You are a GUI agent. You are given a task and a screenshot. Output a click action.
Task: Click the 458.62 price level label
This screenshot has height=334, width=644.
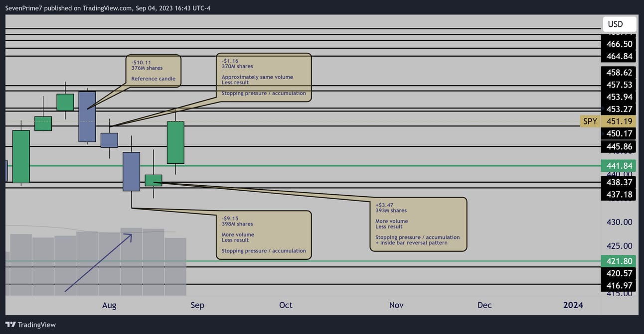(619, 72)
